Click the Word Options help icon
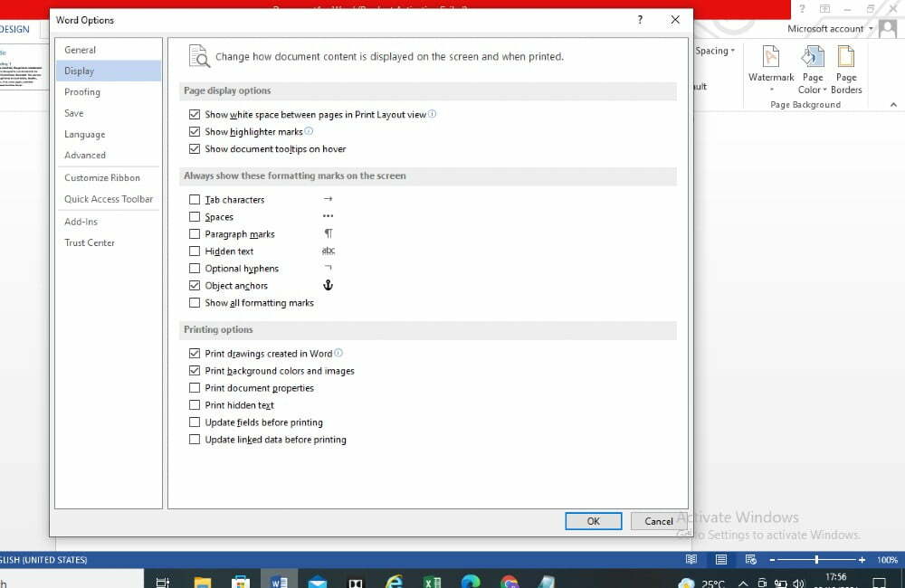 tap(639, 19)
